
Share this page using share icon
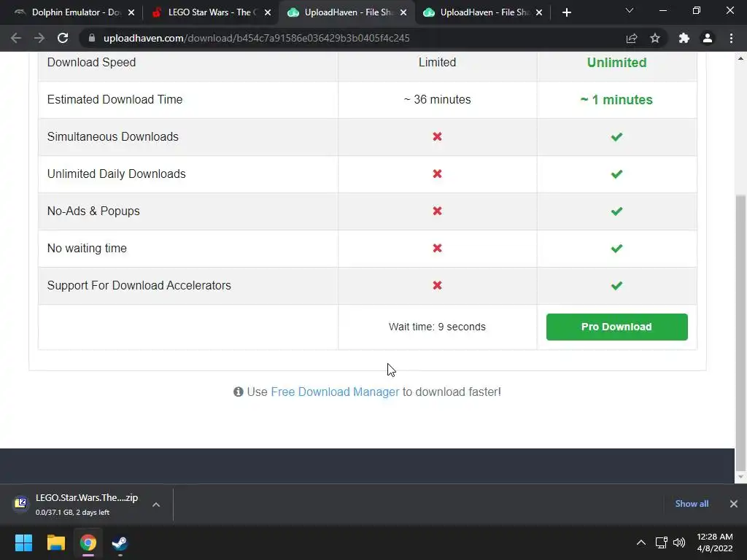coord(632,38)
